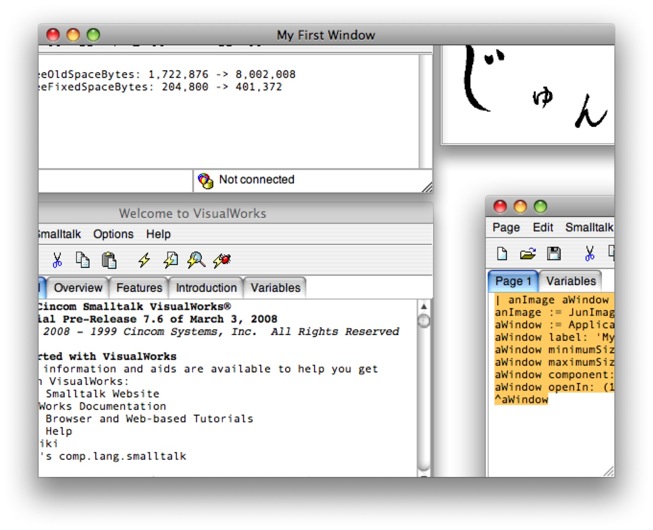The image size is (653, 530).
Task: Open the Options menu in Welcome window
Action: (x=113, y=234)
